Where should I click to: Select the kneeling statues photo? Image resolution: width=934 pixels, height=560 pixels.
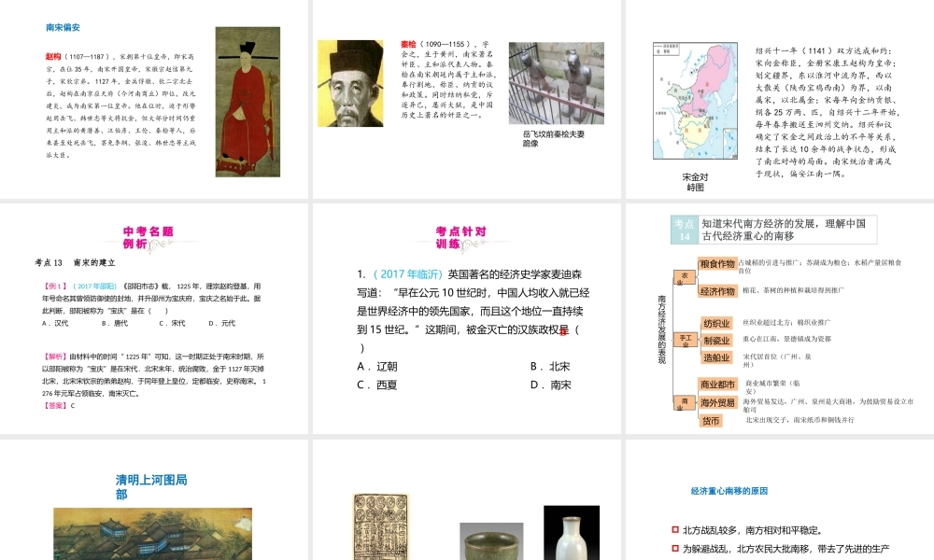557,83
